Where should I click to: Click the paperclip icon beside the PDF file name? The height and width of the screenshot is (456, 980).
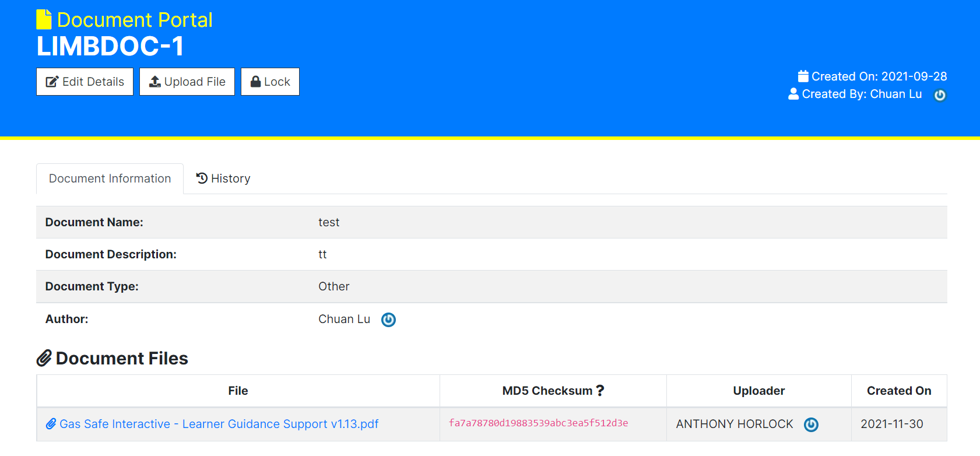coord(51,424)
